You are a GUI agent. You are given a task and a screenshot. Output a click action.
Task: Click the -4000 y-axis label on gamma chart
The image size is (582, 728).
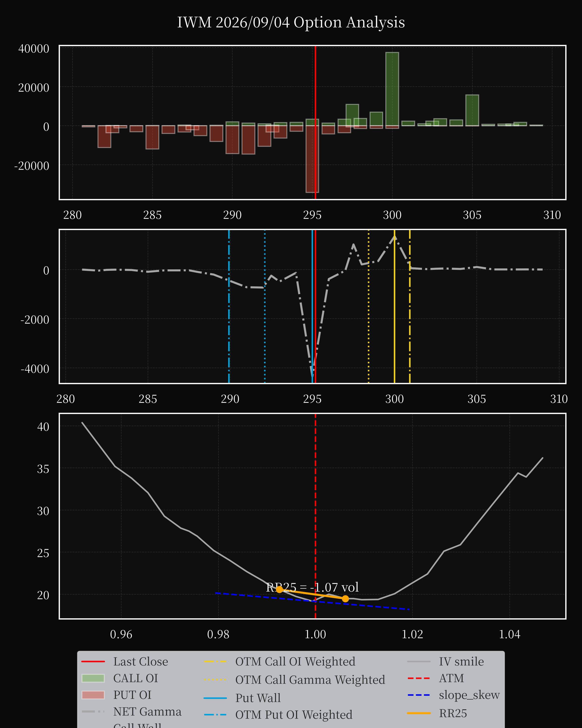(35, 369)
